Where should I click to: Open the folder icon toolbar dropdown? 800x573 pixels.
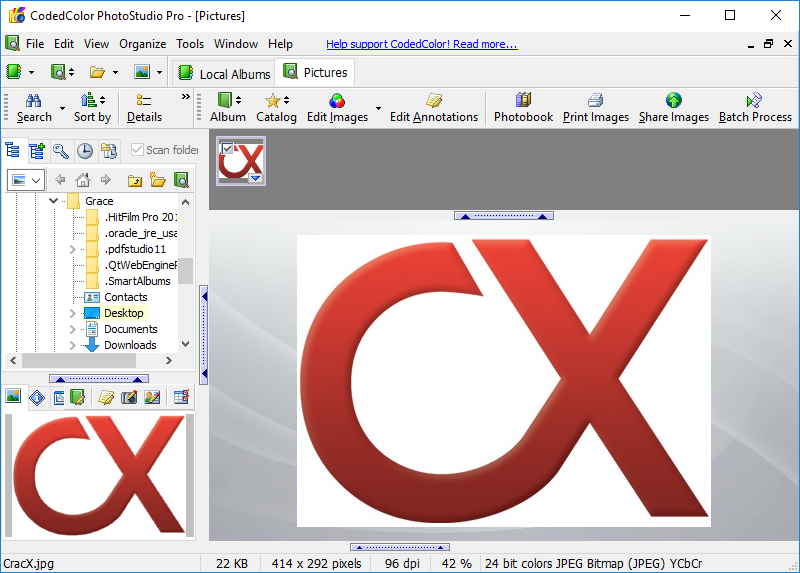[x=115, y=72]
